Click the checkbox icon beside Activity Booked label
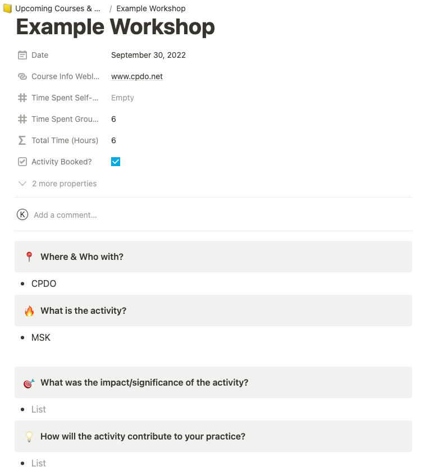 click(x=22, y=162)
